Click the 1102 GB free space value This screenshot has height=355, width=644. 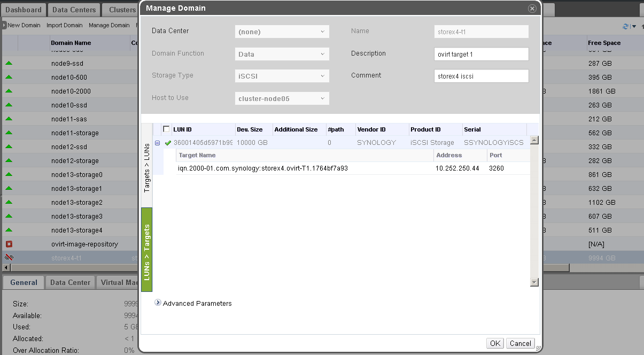(x=602, y=203)
